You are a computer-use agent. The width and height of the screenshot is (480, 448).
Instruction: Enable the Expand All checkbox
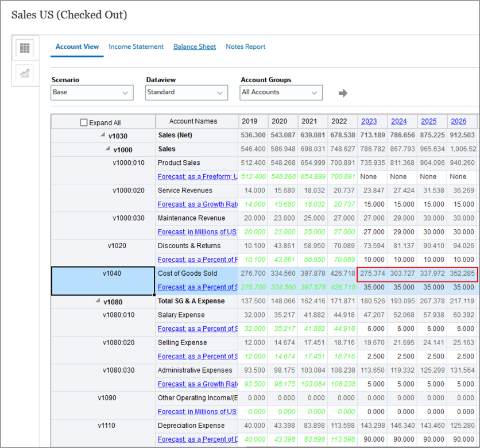click(x=84, y=122)
